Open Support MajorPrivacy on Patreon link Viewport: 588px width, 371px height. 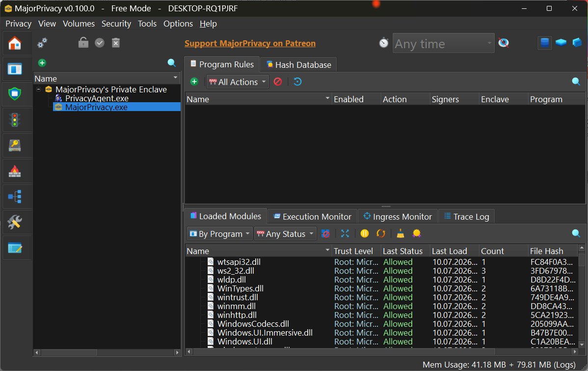pos(250,43)
